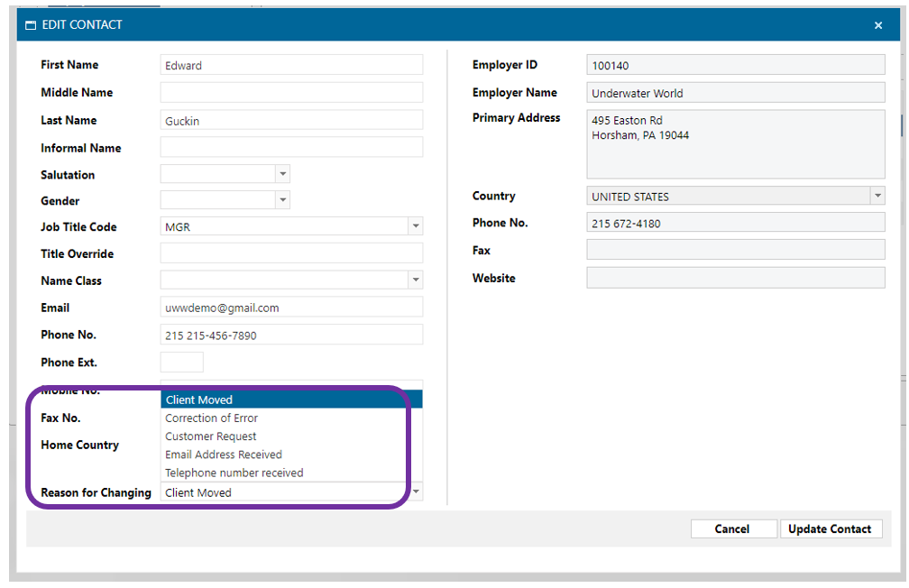Open the Job Title Code dropdown arrow
909x588 pixels.
point(415,227)
